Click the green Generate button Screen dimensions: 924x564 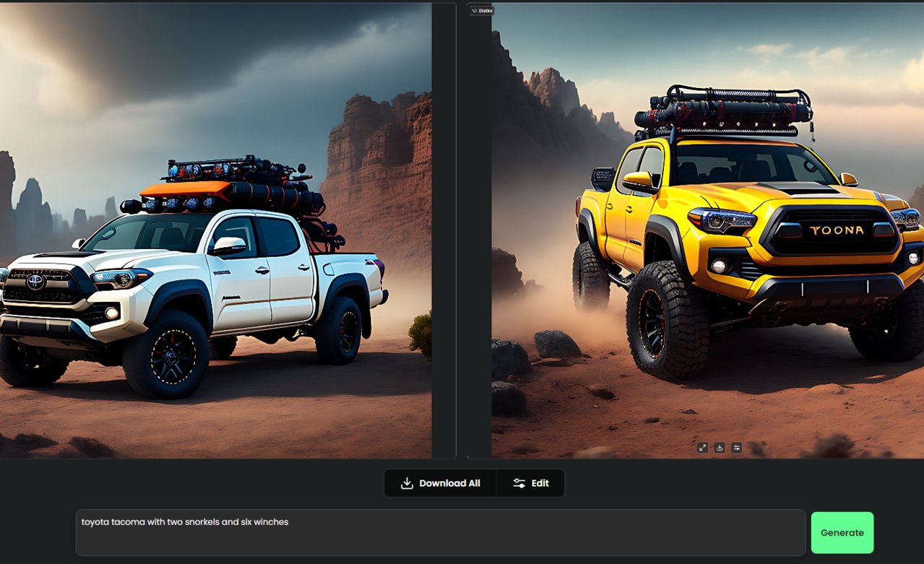pos(842,533)
